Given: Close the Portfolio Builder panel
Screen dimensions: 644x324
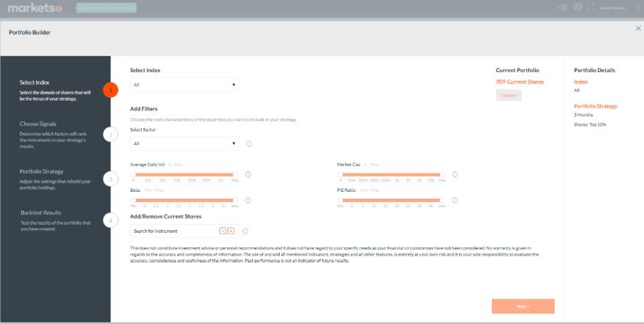Looking at the screenshot, I should pos(639,28).
